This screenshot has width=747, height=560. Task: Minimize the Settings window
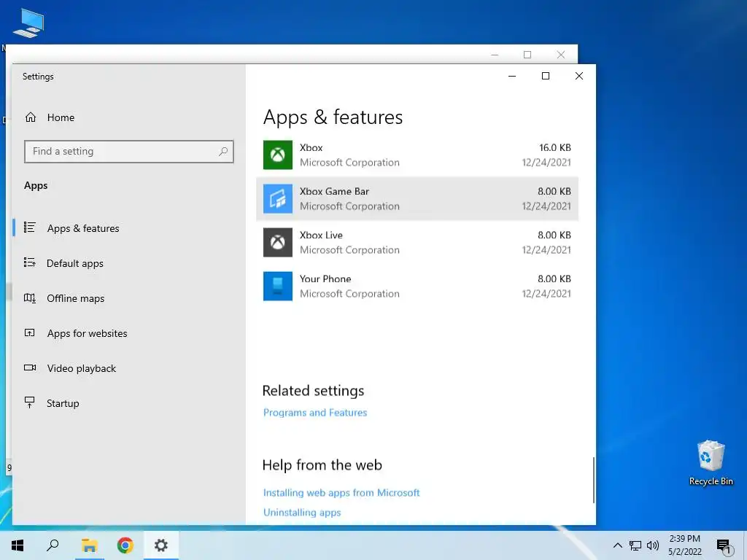point(512,76)
